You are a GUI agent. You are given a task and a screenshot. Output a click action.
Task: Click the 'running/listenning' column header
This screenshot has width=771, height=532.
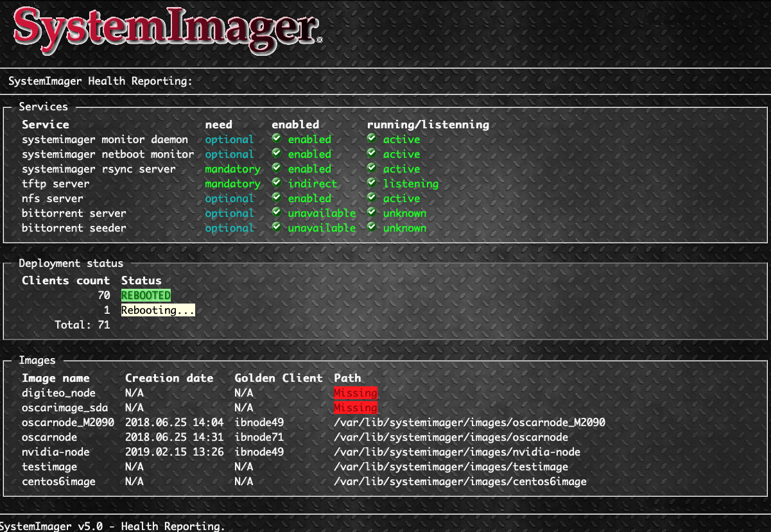(x=428, y=124)
